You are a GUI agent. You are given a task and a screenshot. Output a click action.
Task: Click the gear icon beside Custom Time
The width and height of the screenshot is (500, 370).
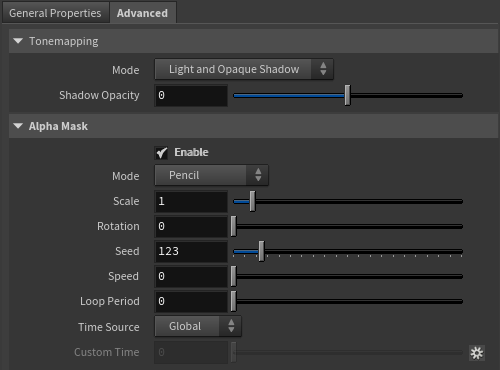click(x=477, y=353)
